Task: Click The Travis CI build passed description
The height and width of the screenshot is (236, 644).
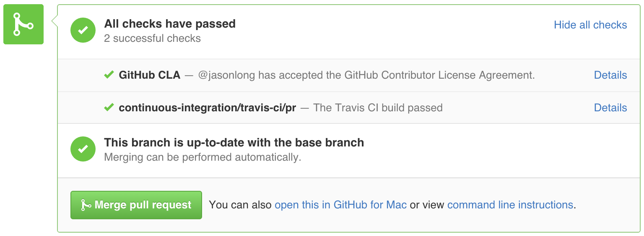Action: click(x=378, y=108)
